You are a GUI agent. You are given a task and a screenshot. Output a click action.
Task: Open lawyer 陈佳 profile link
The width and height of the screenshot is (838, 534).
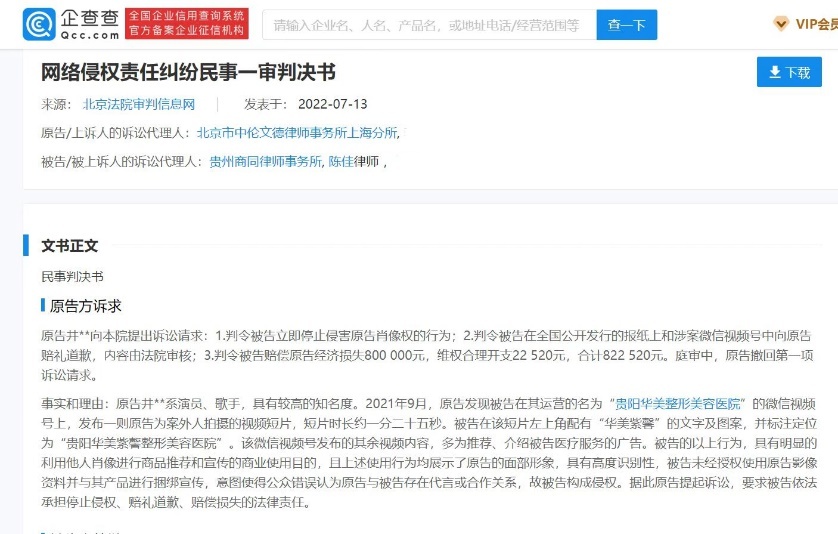coord(340,161)
